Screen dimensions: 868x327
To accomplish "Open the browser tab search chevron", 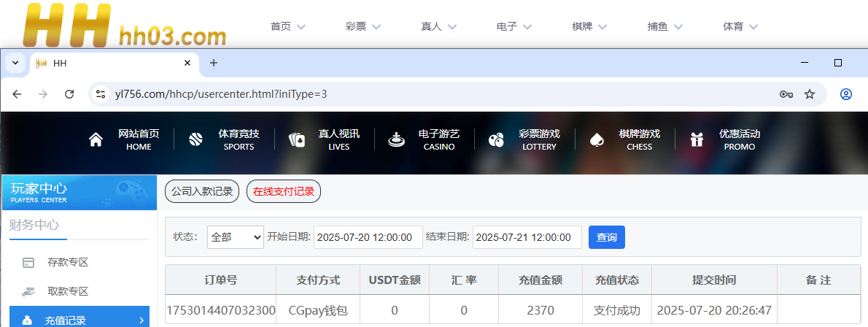I will click(15, 63).
